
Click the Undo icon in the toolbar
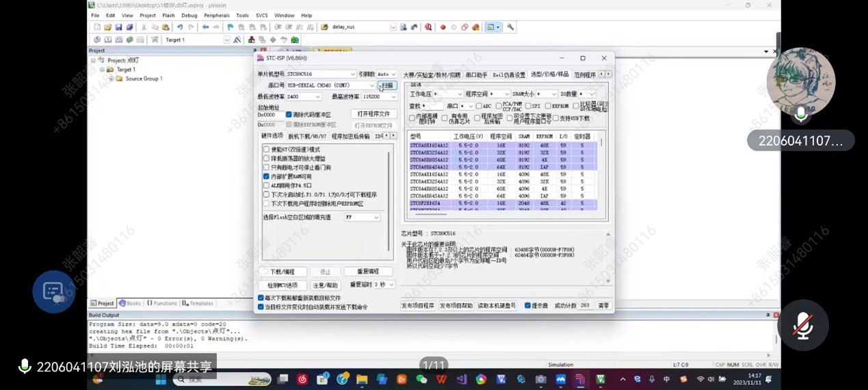tap(180, 27)
